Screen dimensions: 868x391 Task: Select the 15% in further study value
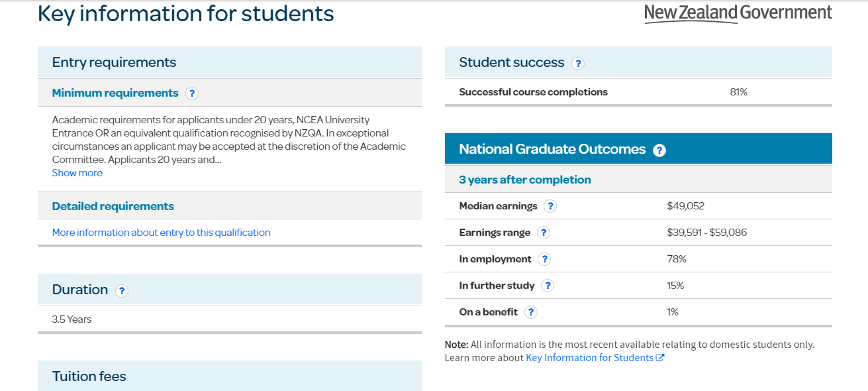(x=675, y=286)
